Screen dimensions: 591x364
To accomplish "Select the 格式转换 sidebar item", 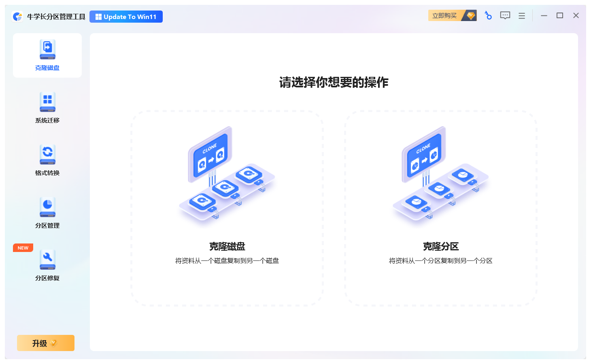I will [x=47, y=161].
